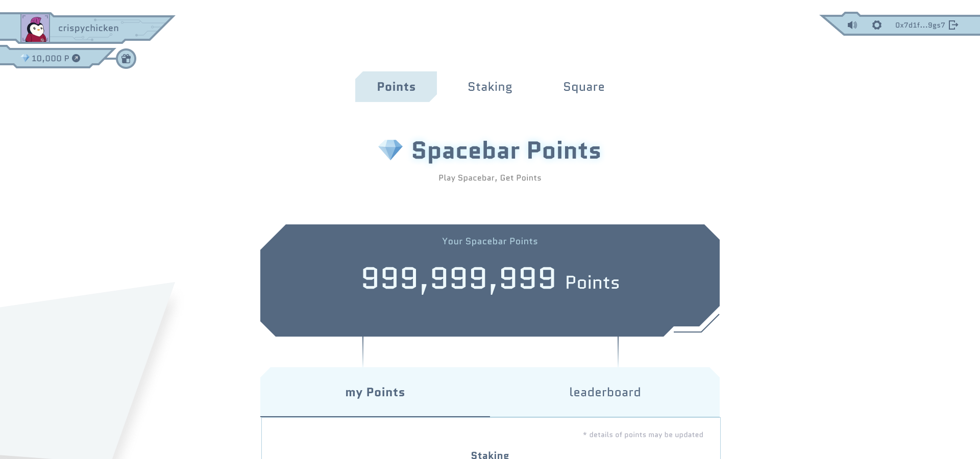Open the 10,000 P balance details
Screen dimensions: 980x459
pyautogui.click(x=50, y=58)
